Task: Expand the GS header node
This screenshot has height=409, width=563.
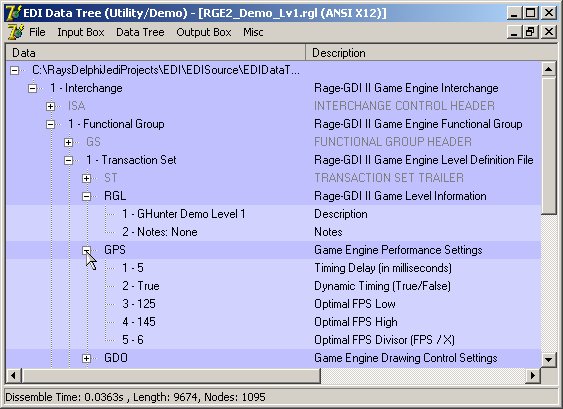Action: (69, 142)
